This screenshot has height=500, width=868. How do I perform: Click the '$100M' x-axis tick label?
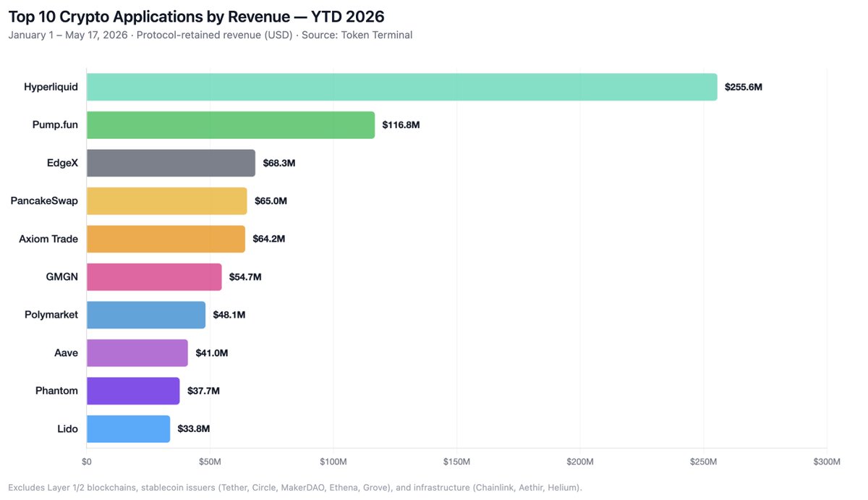[333, 461]
